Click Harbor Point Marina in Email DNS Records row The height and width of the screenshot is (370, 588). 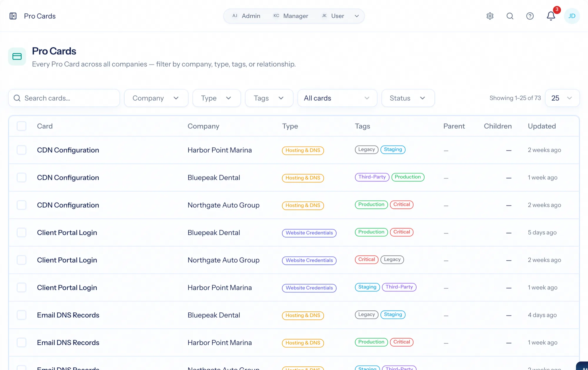[x=220, y=343]
